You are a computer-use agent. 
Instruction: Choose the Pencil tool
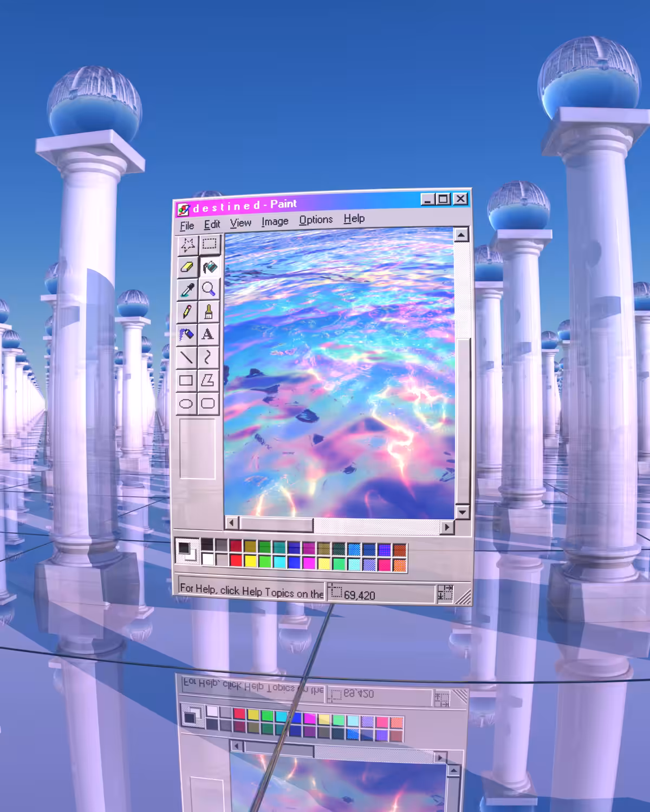point(187,312)
